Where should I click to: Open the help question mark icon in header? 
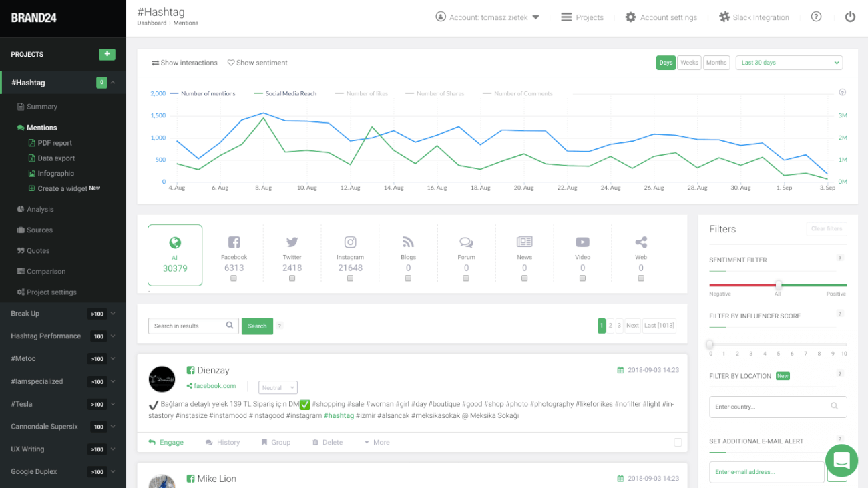click(x=816, y=17)
